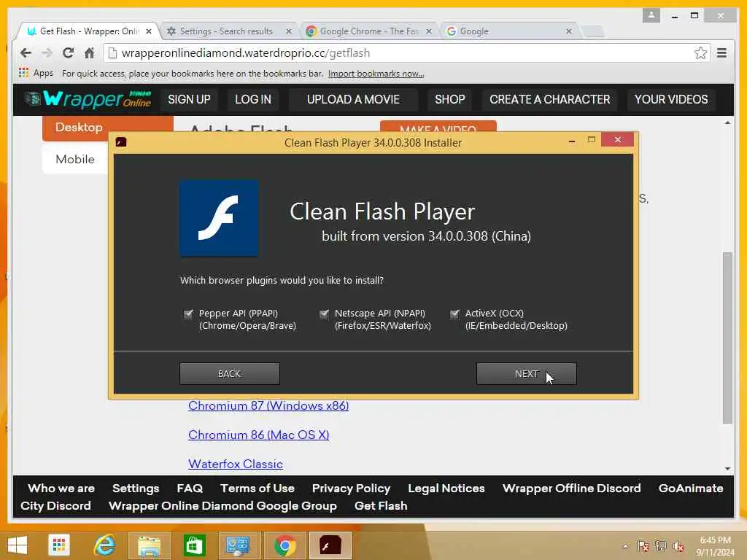This screenshot has height=560, width=747.
Task: Select the Get Flash - Wrapper tab
Action: 89,31
